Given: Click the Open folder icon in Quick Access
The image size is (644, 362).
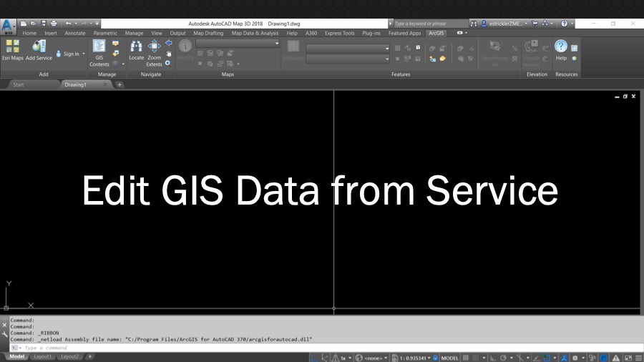Looking at the screenshot, I should click(x=33, y=24).
